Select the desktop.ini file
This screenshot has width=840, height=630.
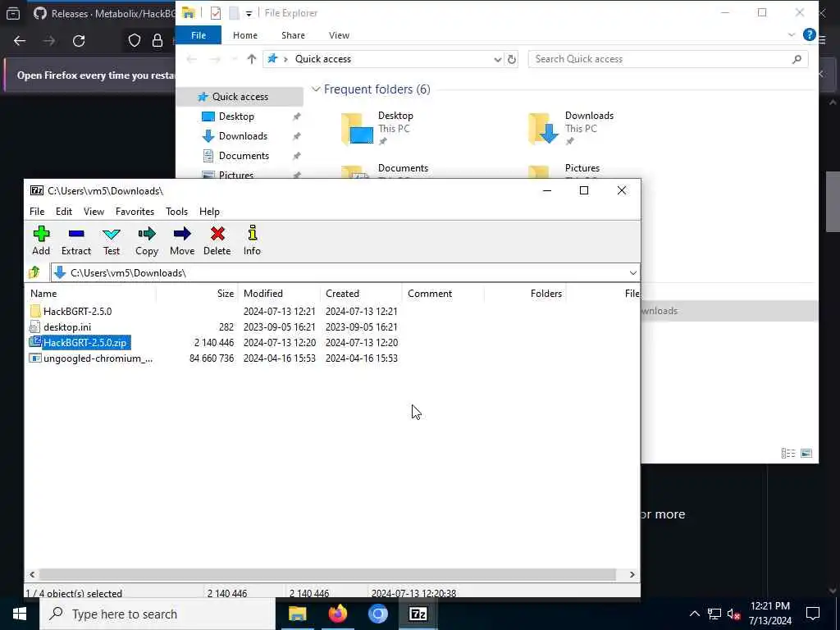[x=67, y=326]
